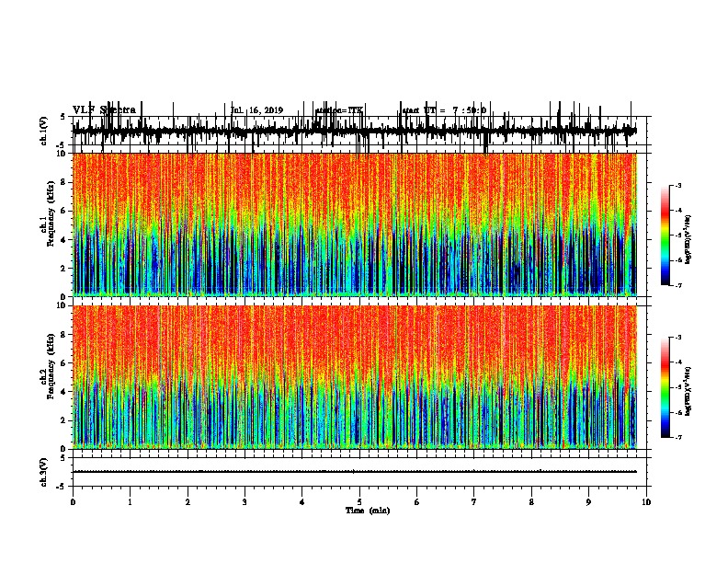Click the "2" kHz tick of ch.1 spectrogram

(64, 268)
